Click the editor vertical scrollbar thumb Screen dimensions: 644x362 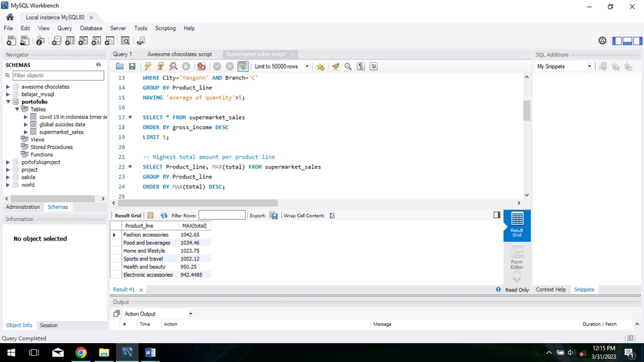coord(527,110)
